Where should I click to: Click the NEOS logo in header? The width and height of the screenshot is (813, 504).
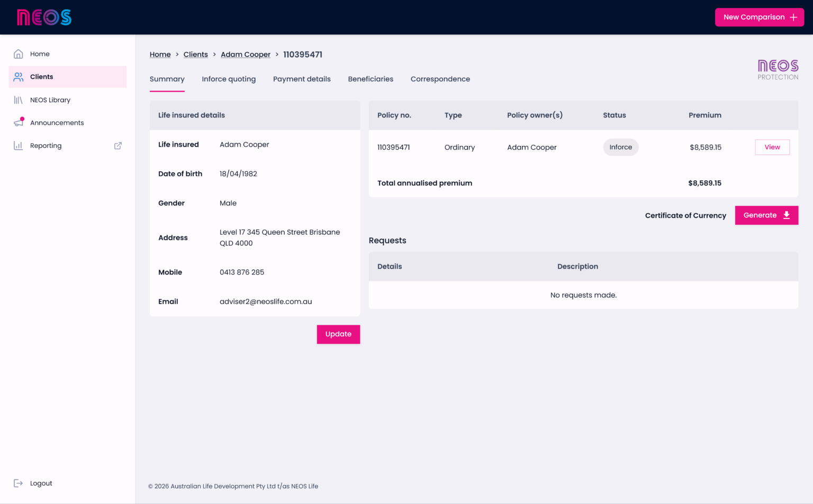click(44, 17)
